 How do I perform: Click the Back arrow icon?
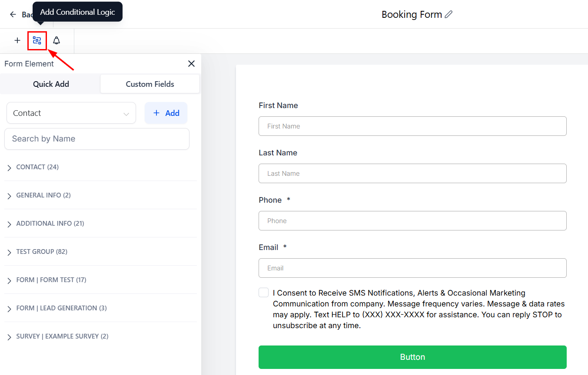(13, 14)
